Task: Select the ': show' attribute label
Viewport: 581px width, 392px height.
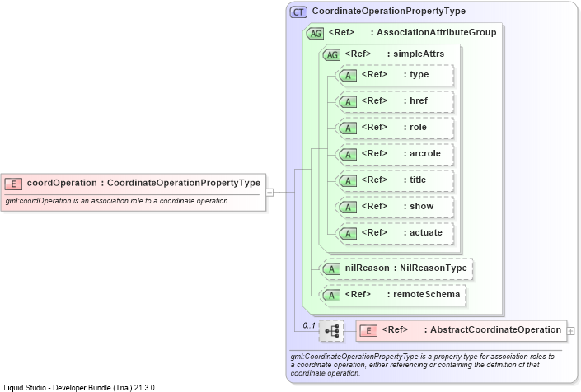Action: coord(419,206)
